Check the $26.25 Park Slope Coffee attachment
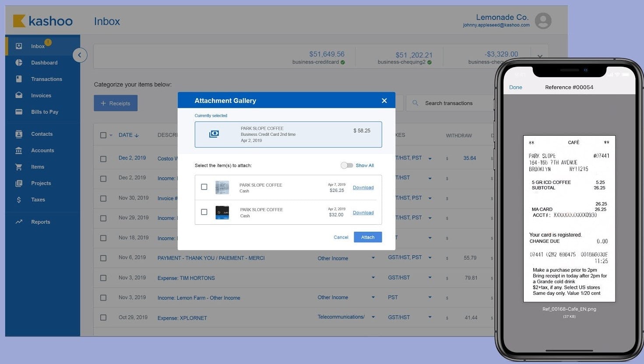Viewport: 644px width, 364px height. [204, 187]
